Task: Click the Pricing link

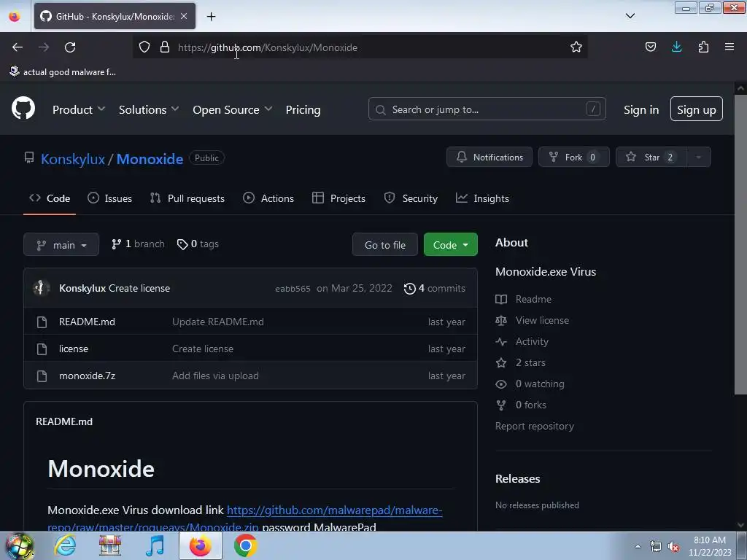Action: pos(303,109)
